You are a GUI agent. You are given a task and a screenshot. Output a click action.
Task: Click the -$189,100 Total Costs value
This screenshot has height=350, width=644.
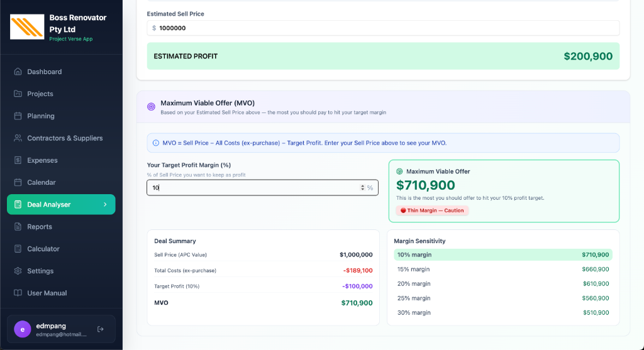358,270
